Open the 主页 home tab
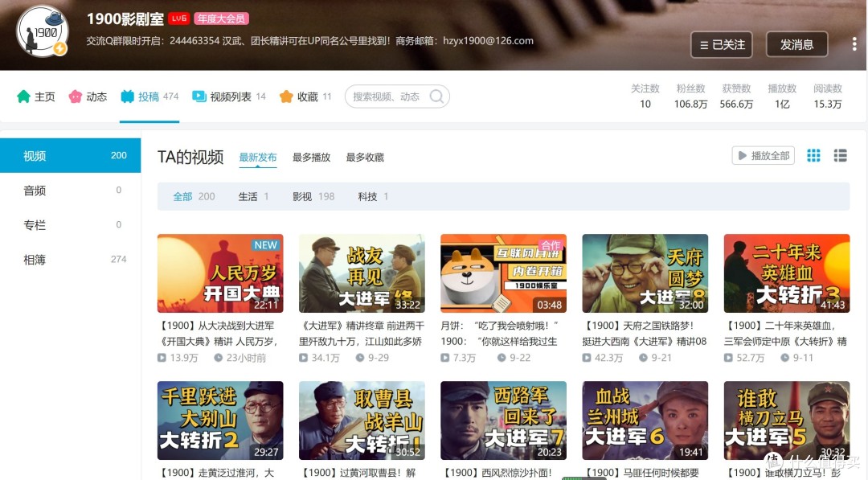Screen dimensions: 868x480 (x=36, y=96)
